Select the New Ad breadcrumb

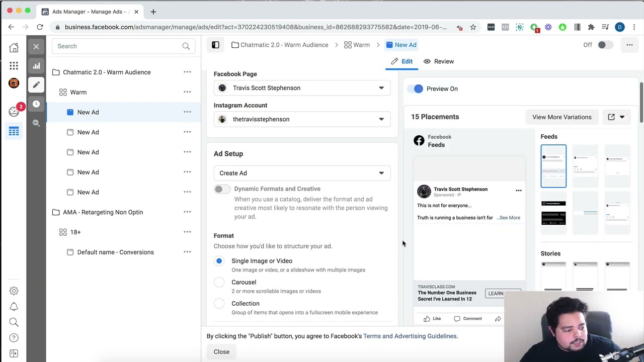point(401,45)
